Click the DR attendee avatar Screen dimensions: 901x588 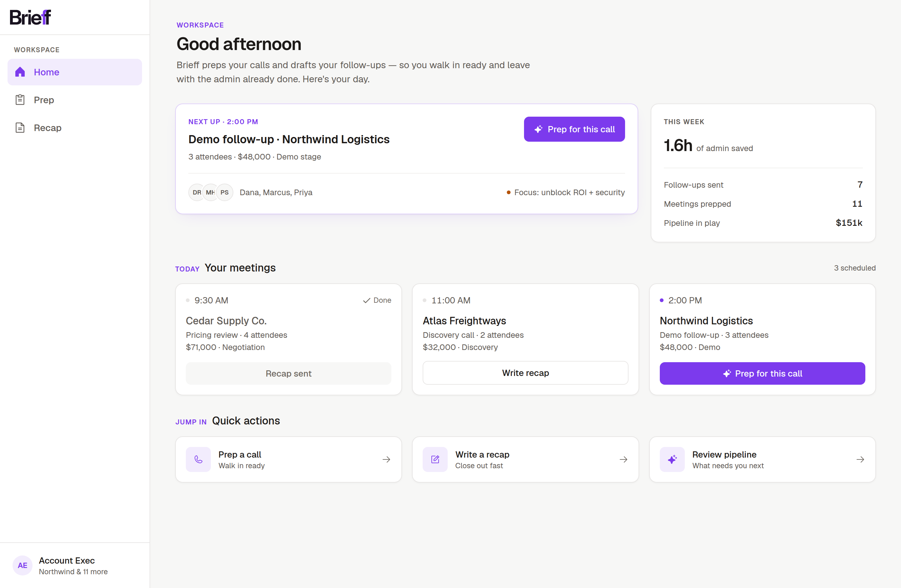[196, 192]
